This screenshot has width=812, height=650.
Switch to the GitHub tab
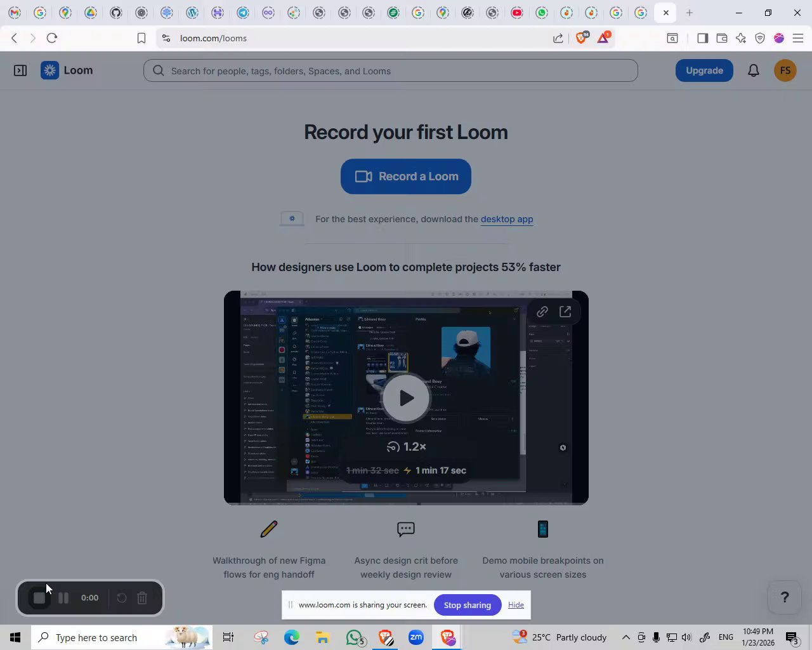[116, 13]
